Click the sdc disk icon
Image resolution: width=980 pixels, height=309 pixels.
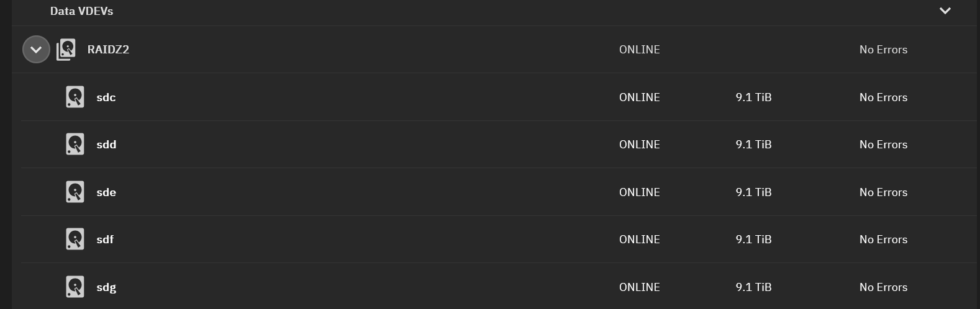point(75,97)
